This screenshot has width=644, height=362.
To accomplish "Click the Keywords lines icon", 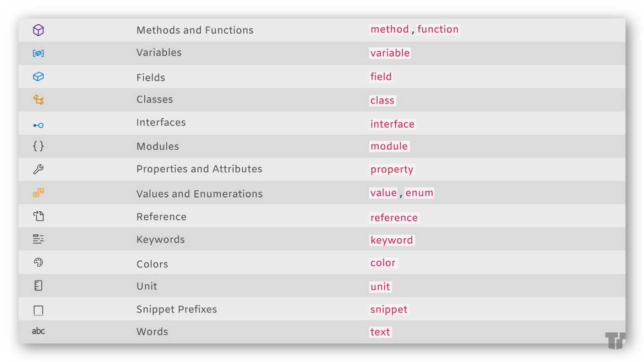I will [x=38, y=239].
